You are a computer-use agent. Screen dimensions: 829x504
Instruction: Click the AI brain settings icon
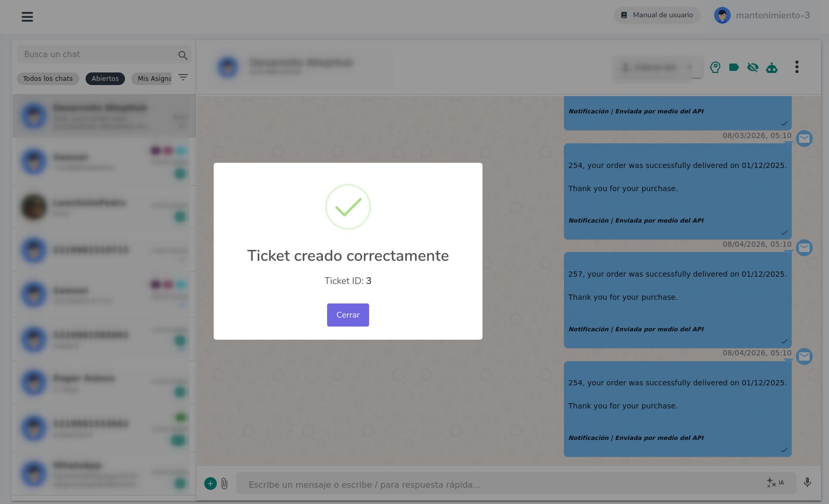(715, 67)
